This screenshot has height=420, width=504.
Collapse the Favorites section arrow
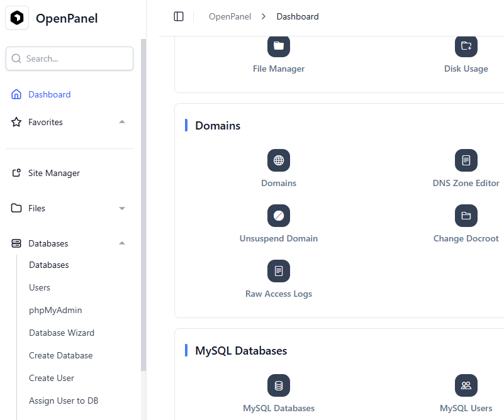[122, 122]
